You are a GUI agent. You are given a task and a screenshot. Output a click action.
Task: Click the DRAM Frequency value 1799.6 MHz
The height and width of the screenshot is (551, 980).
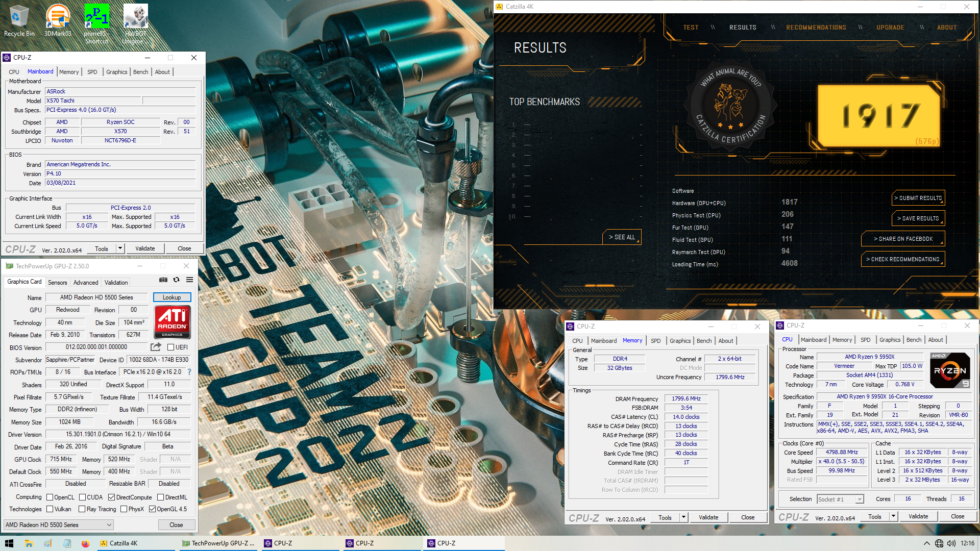tap(686, 399)
